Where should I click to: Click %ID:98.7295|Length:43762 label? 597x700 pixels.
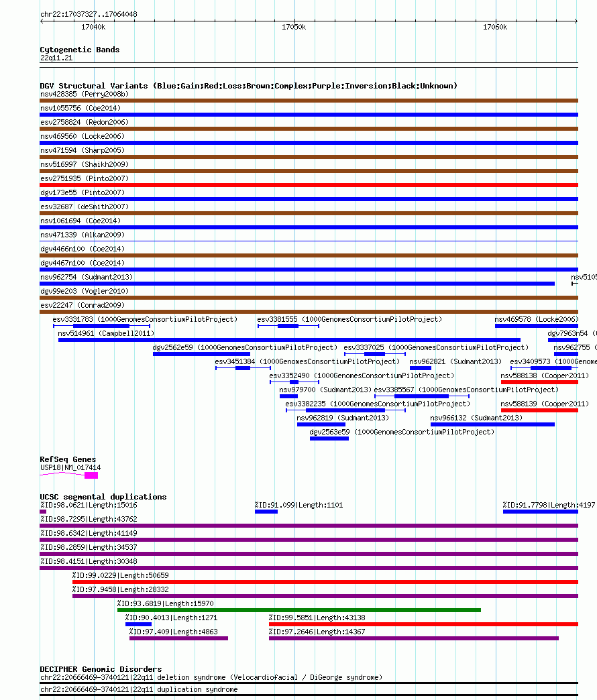click(x=89, y=519)
